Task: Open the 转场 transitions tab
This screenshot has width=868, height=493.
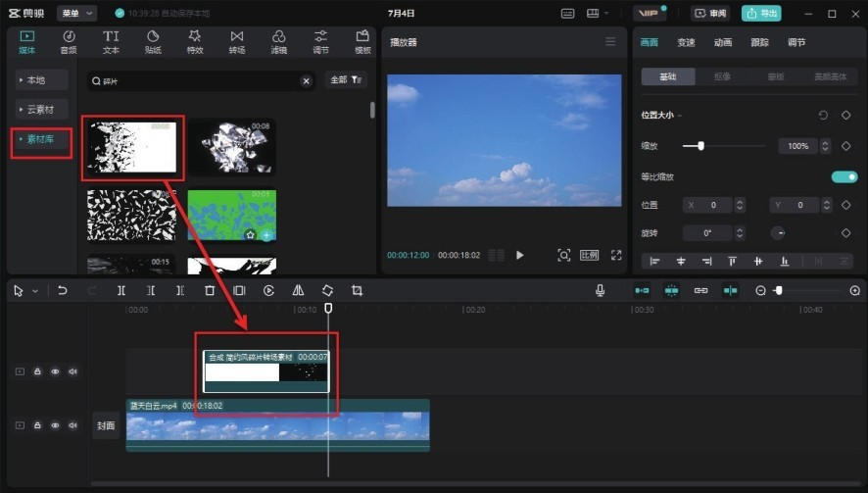Action: (237, 42)
